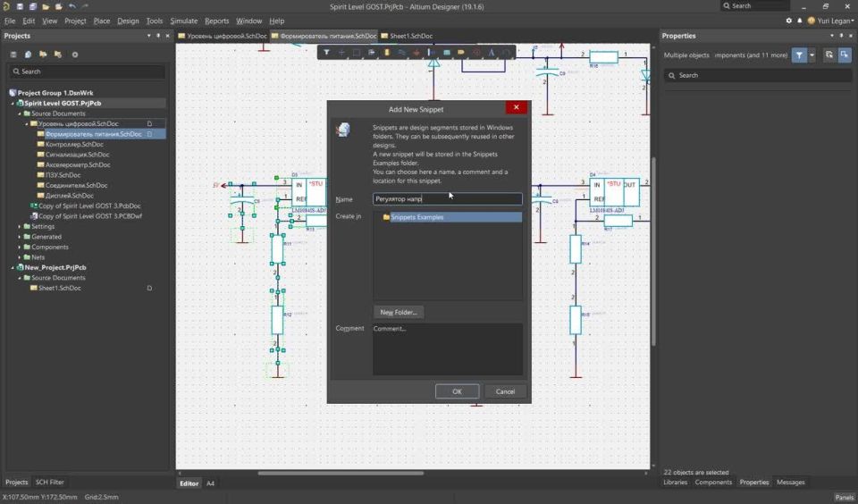Select the Place Wire tool in Active Bar
Viewport: 858px width, 504px height.
(401, 53)
